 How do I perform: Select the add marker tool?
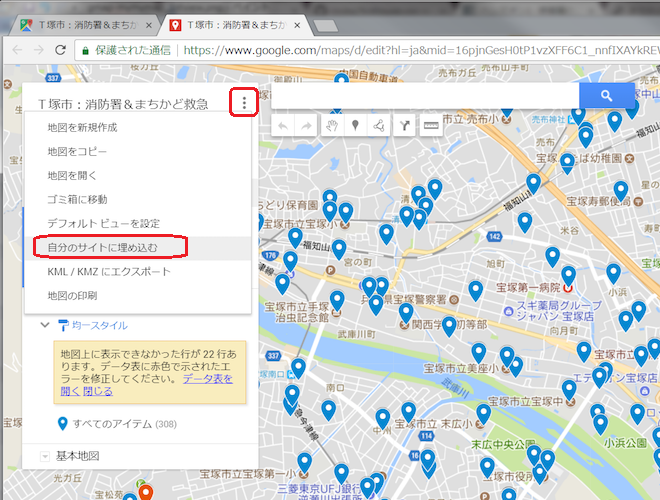coord(355,125)
